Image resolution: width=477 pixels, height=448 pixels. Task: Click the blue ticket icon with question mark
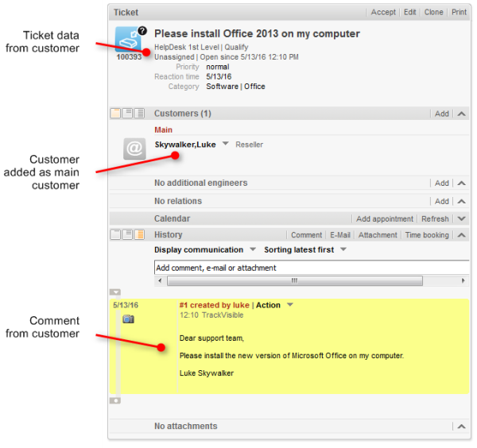pos(130,39)
